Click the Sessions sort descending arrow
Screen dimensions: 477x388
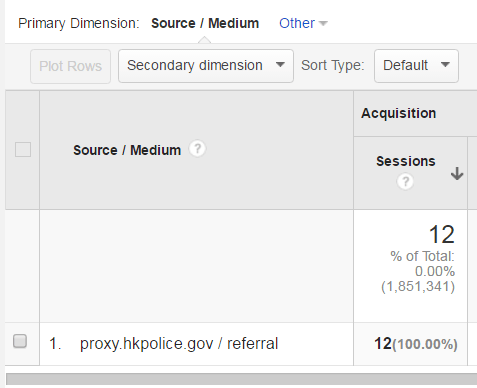coord(457,174)
